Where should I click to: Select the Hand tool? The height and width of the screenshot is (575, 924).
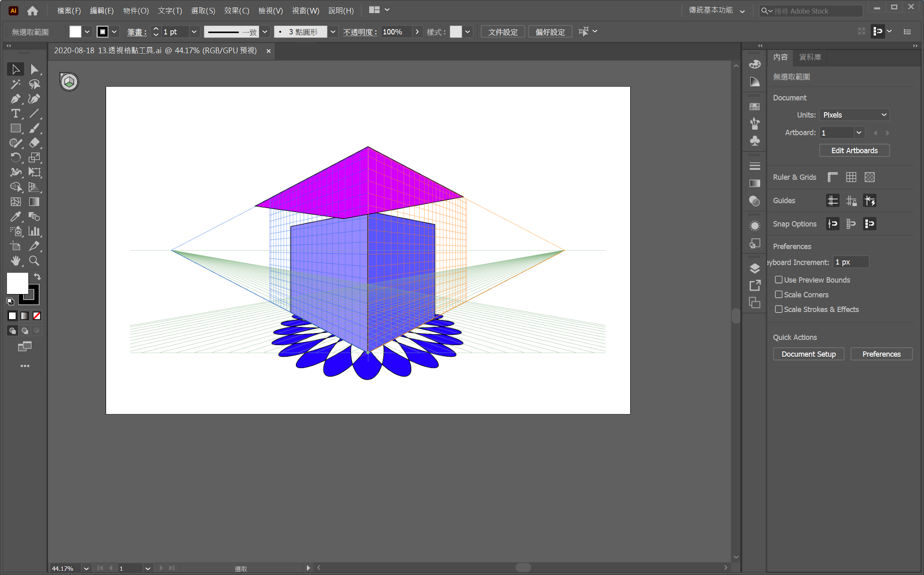[15, 261]
